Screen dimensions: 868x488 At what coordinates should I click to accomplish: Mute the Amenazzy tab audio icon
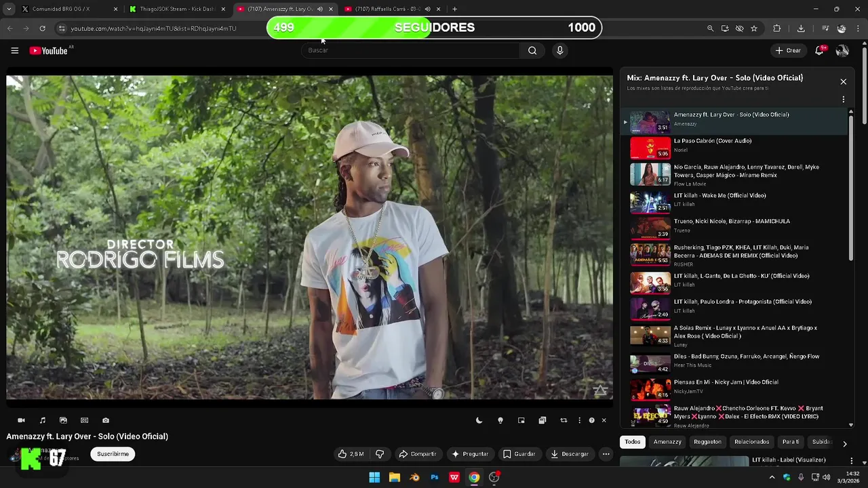pyautogui.click(x=320, y=9)
